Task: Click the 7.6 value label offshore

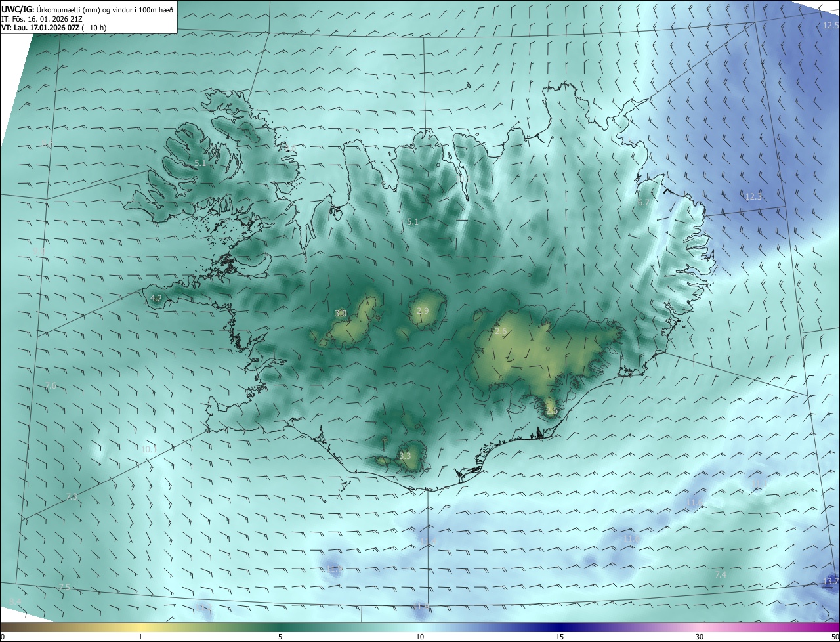Action: click(51, 386)
